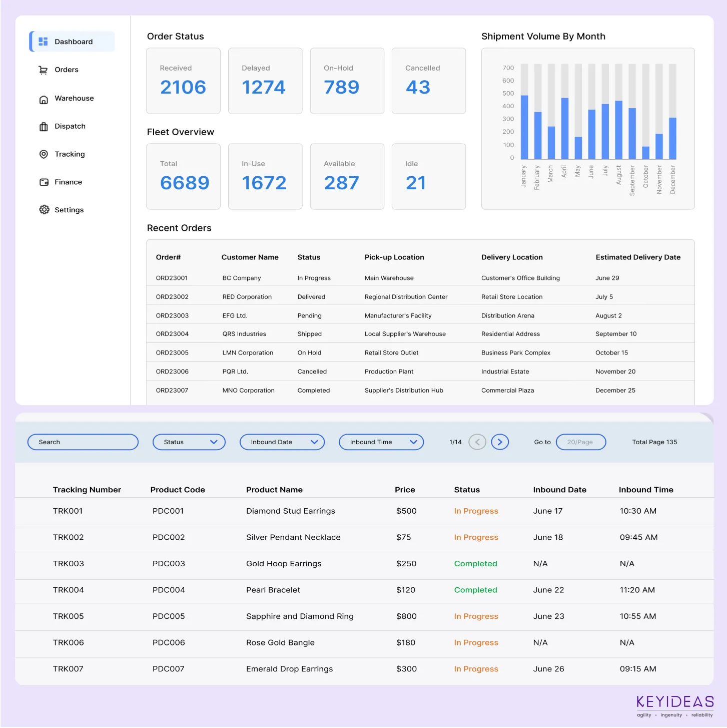
Task: Open the Warehouse menu item
Action: click(74, 99)
